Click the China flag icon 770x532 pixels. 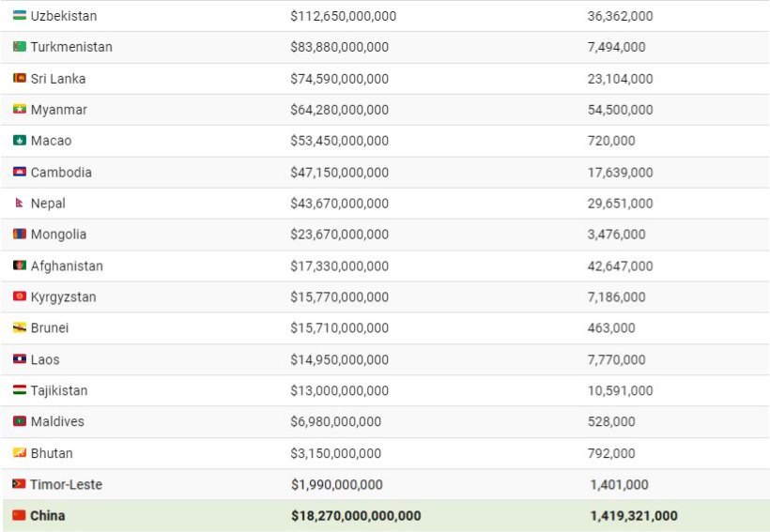[19, 516]
